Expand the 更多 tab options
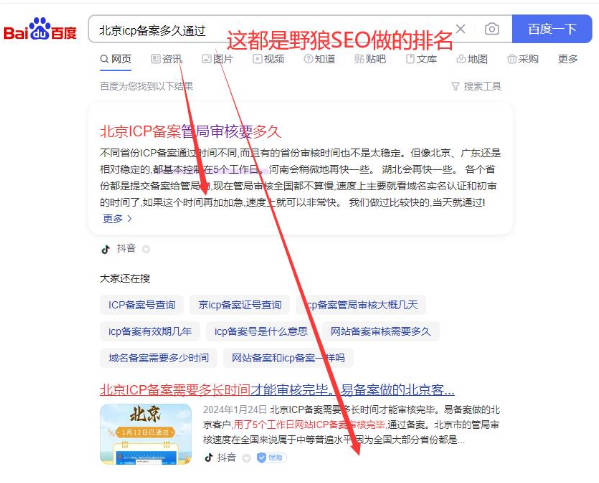 [568, 59]
